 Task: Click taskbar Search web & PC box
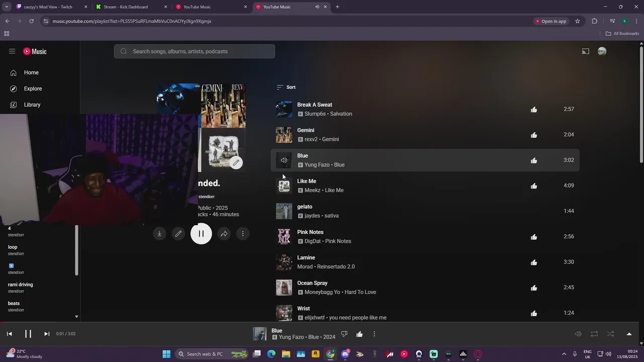click(x=212, y=354)
